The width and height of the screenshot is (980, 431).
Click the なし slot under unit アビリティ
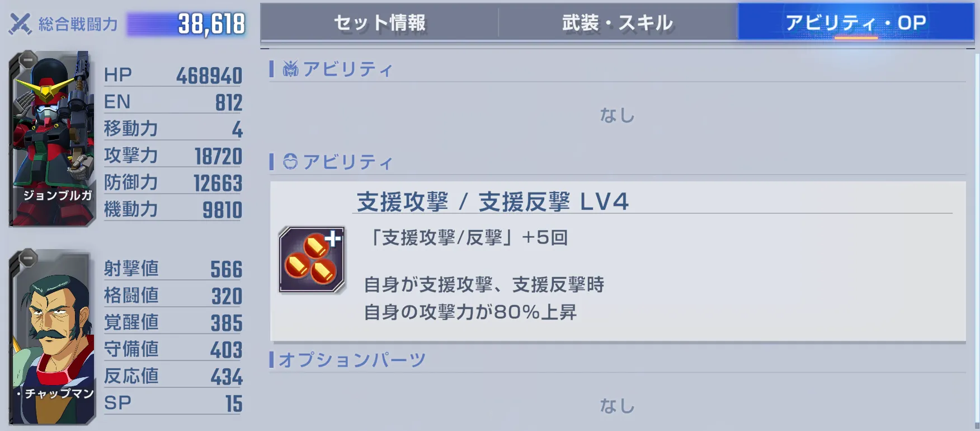(x=618, y=115)
